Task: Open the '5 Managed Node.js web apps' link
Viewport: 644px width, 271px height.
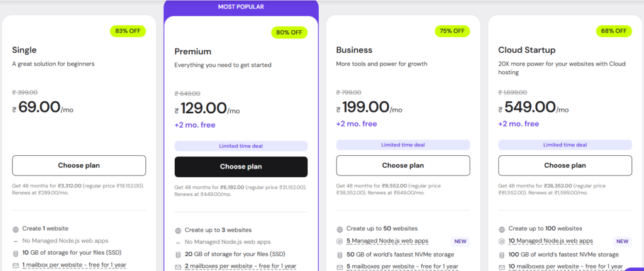Action: click(x=388, y=241)
